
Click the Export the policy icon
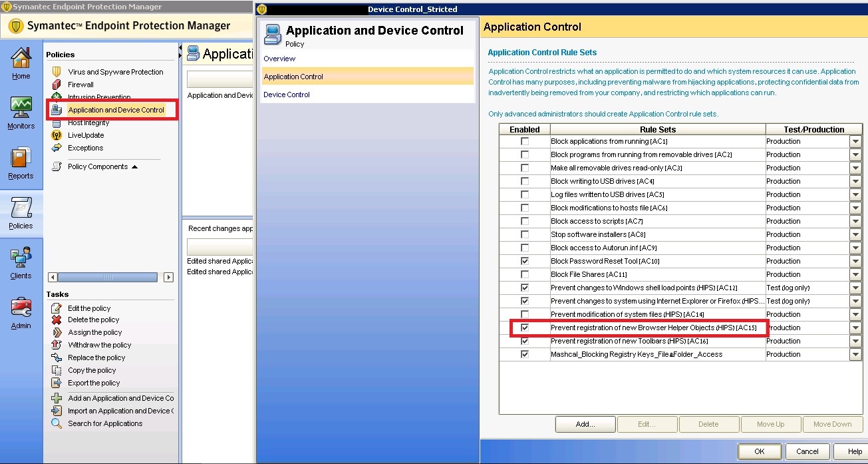tap(57, 382)
